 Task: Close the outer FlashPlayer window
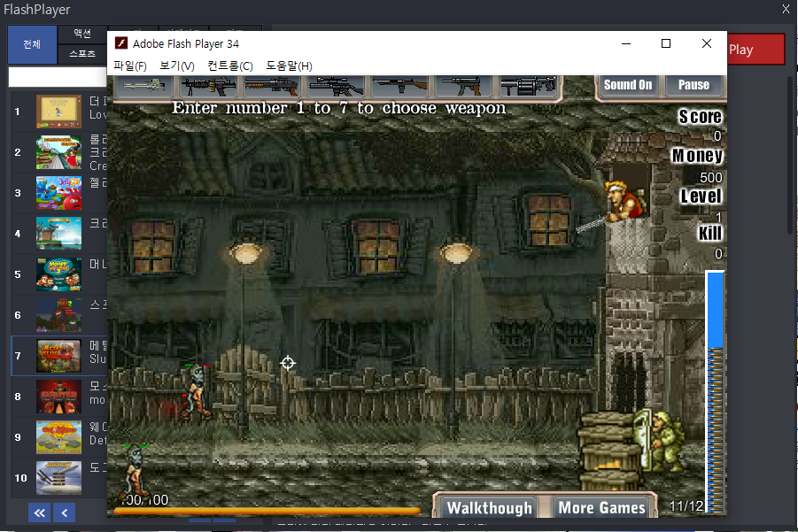(x=786, y=9)
